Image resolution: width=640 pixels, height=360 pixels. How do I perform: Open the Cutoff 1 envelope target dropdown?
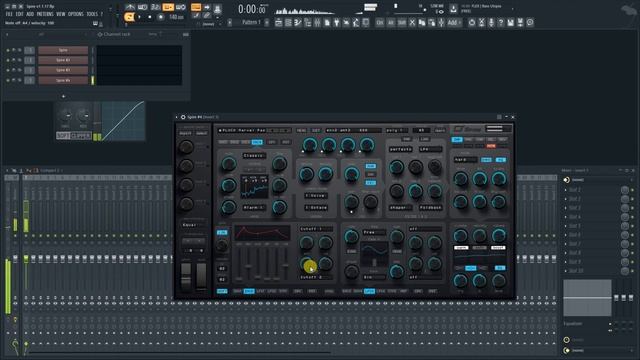tap(316, 229)
